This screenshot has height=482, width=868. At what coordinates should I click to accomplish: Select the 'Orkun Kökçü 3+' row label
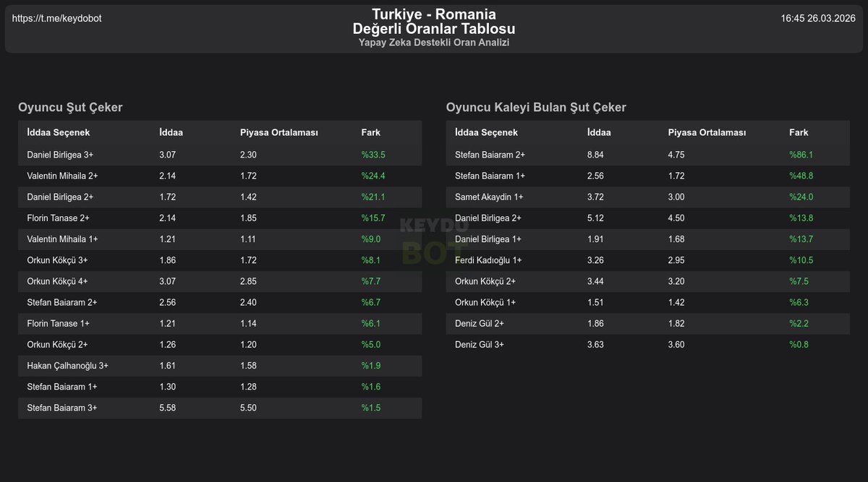[x=57, y=260]
